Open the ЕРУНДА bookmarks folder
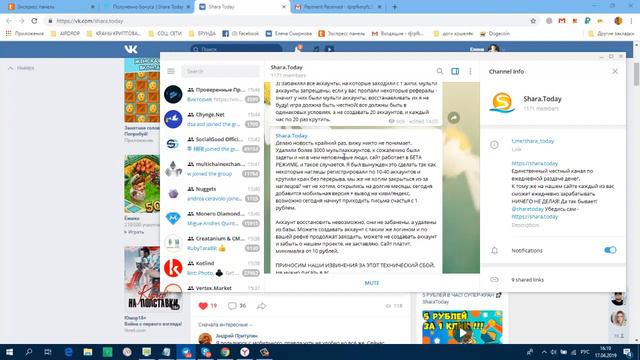This screenshot has width=640, height=360. point(202,34)
